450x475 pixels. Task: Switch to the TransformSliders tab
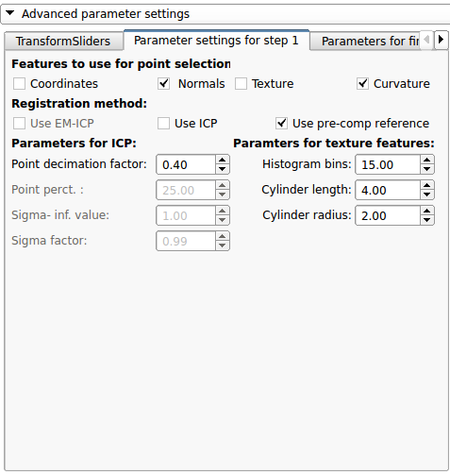[63, 41]
